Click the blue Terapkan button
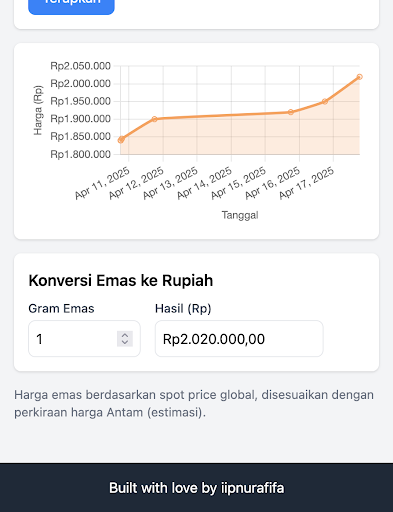This screenshot has width=393, height=512. pyautogui.click(x=71, y=5)
